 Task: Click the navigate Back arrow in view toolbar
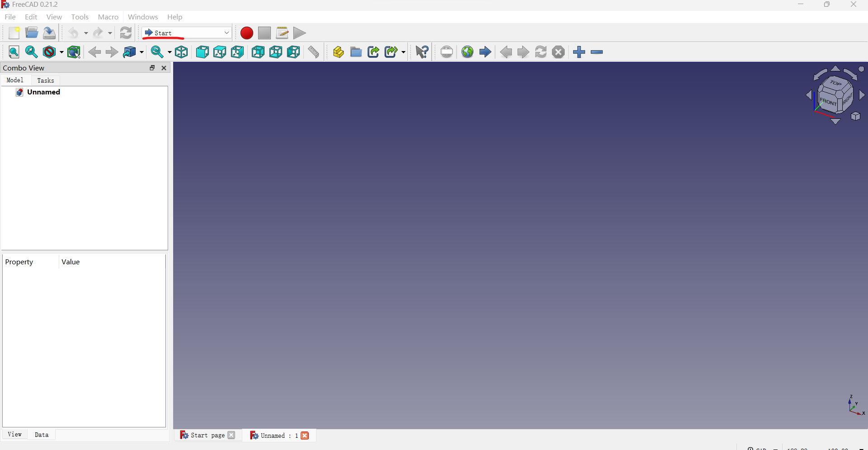tap(94, 52)
